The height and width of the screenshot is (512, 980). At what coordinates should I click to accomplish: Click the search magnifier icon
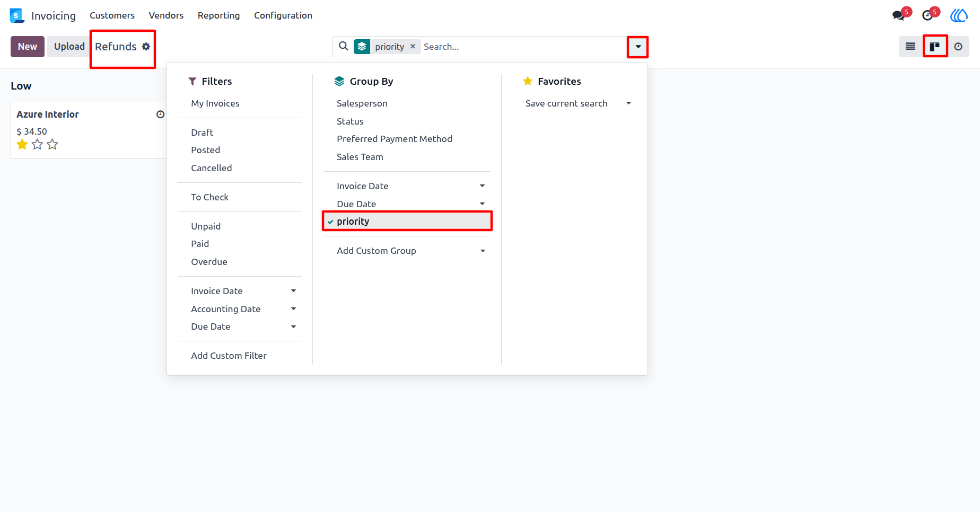pos(344,46)
